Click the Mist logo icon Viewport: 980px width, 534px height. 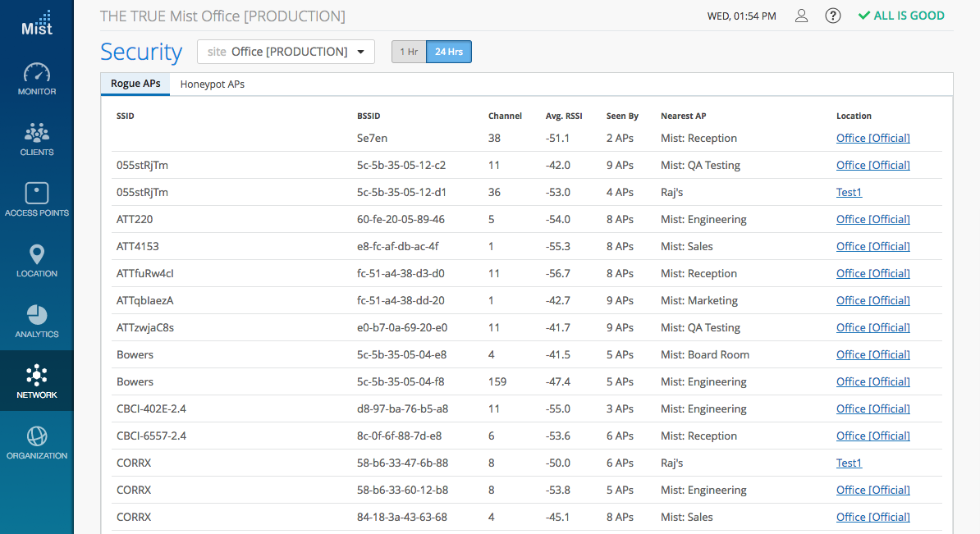(37, 22)
